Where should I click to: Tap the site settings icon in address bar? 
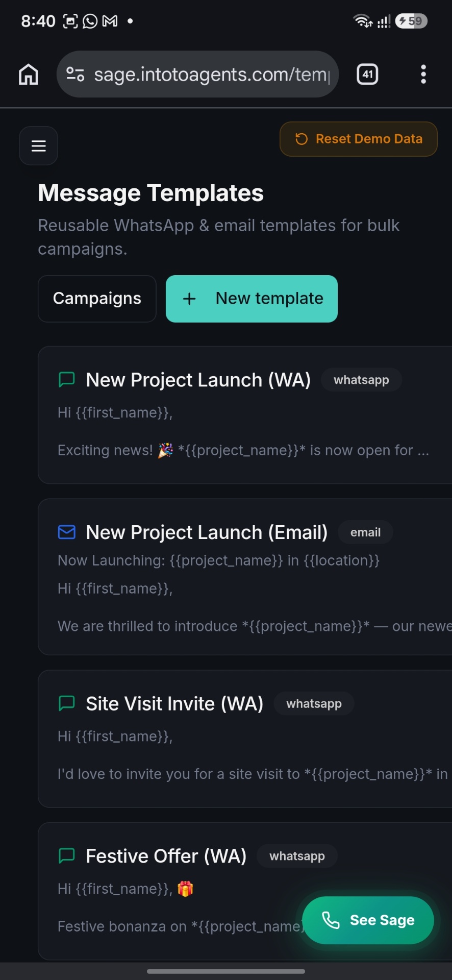76,75
